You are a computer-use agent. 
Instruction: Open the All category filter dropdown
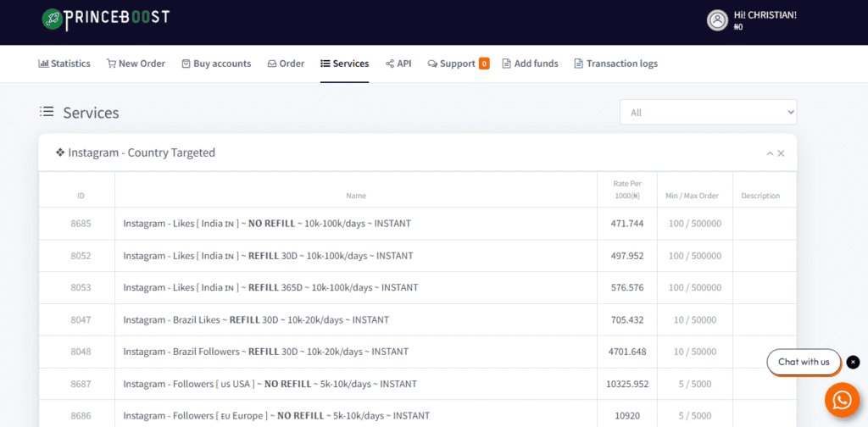pos(708,113)
